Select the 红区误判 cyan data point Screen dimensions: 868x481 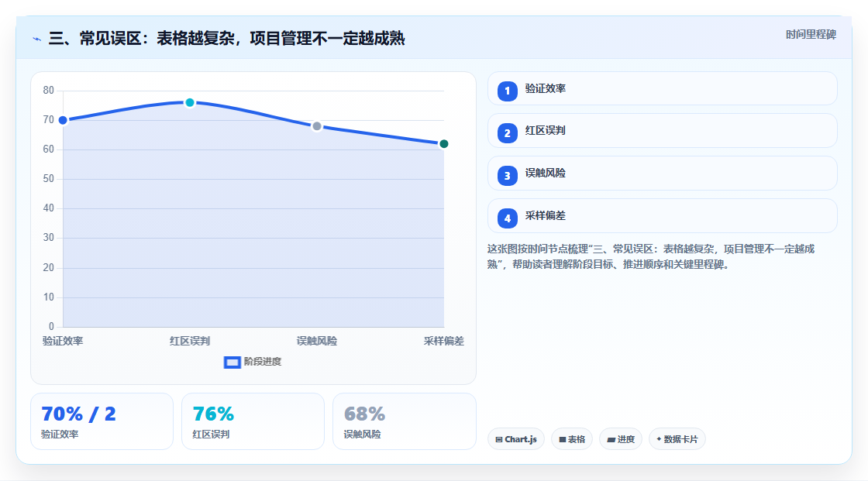click(x=190, y=102)
